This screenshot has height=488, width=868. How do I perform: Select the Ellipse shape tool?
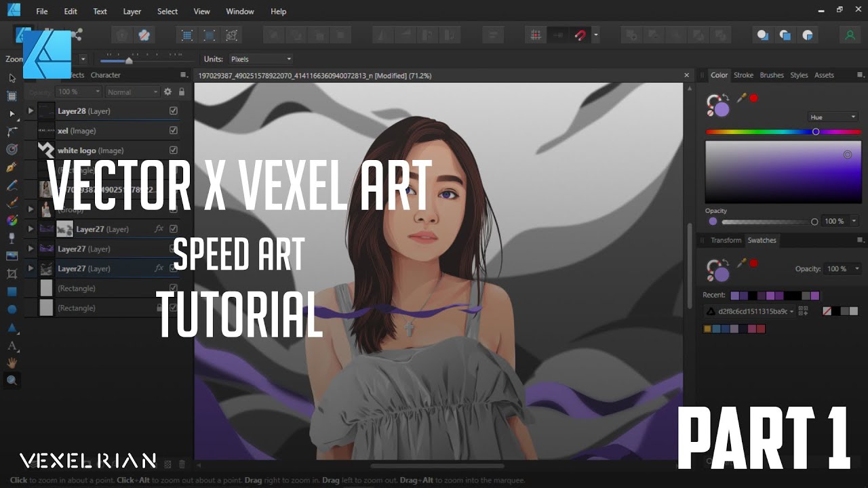[x=12, y=309]
